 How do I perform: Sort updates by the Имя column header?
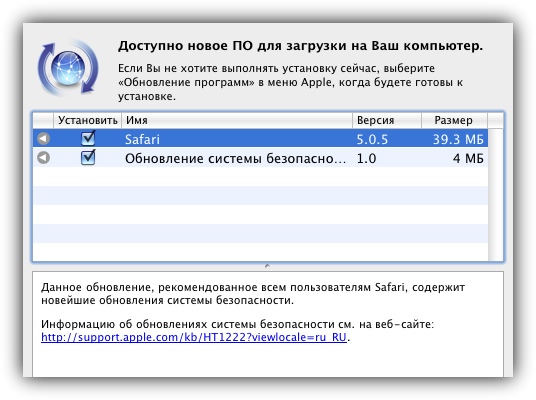[x=237, y=120]
